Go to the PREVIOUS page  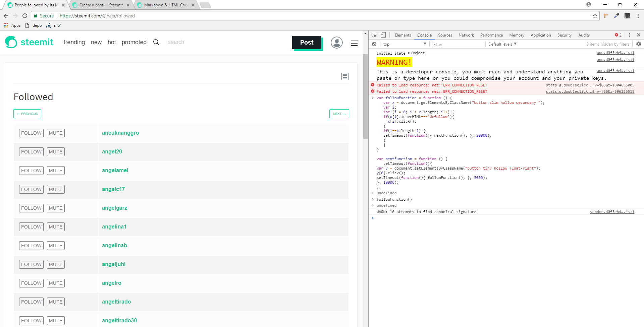tap(28, 114)
